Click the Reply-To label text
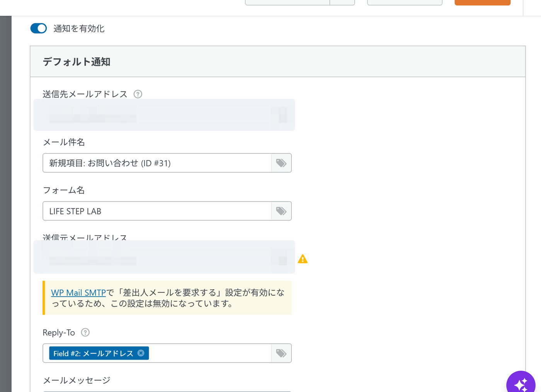Image resolution: width=541 pixels, height=392 pixels. click(x=59, y=333)
